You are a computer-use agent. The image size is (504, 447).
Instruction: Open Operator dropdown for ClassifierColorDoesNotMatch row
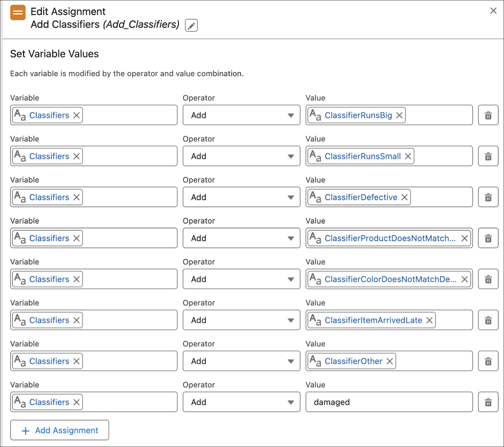click(241, 279)
